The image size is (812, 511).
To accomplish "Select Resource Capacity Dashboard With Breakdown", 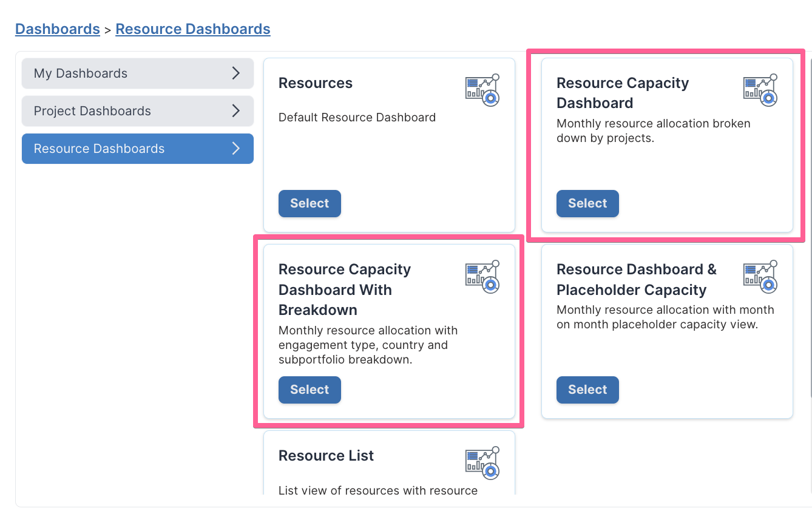I will [x=310, y=390].
